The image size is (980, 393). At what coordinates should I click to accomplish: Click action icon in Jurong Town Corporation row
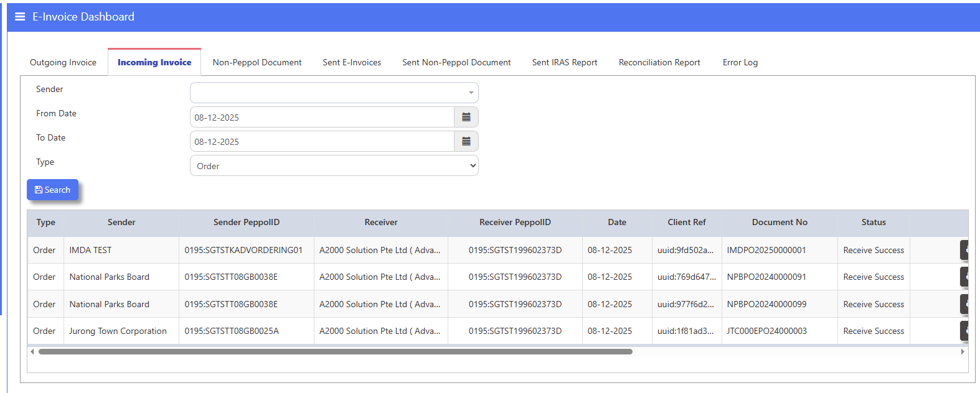[x=964, y=331]
